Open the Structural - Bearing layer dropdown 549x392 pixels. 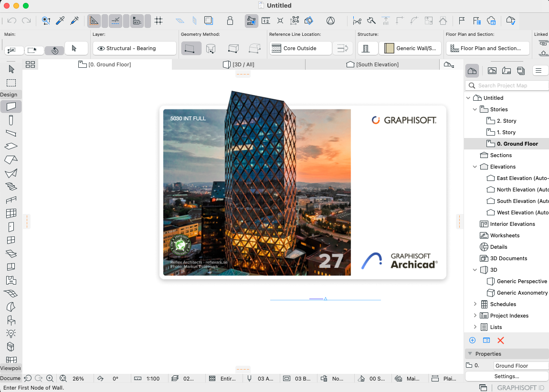pyautogui.click(x=134, y=48)
